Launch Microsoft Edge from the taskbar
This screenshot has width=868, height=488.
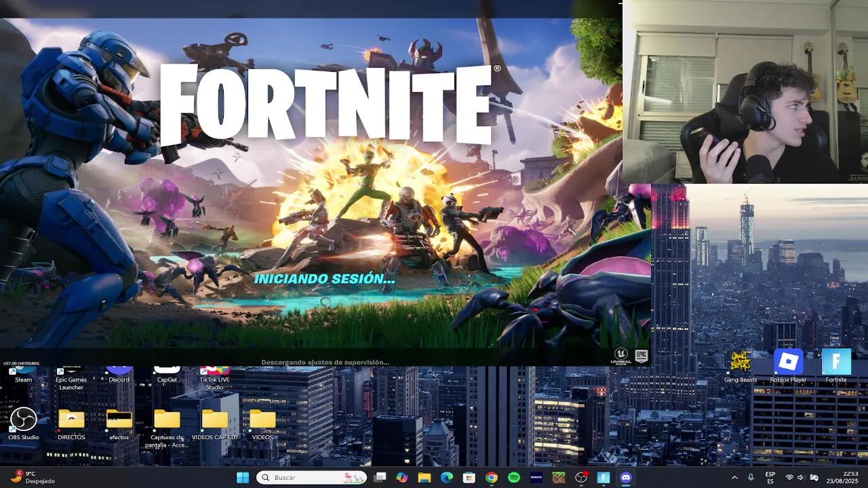tap(447, 477)
